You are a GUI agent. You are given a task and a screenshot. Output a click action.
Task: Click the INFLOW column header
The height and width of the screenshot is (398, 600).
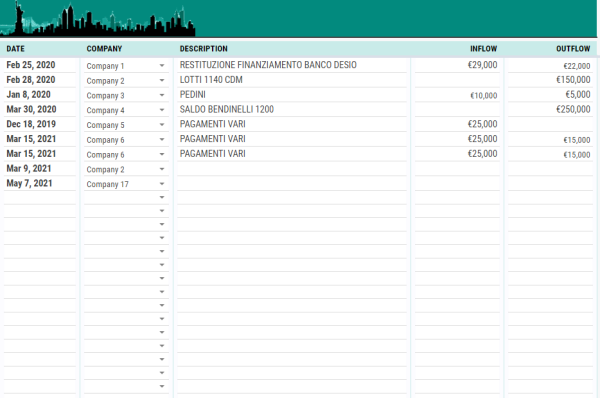(483, 49)
